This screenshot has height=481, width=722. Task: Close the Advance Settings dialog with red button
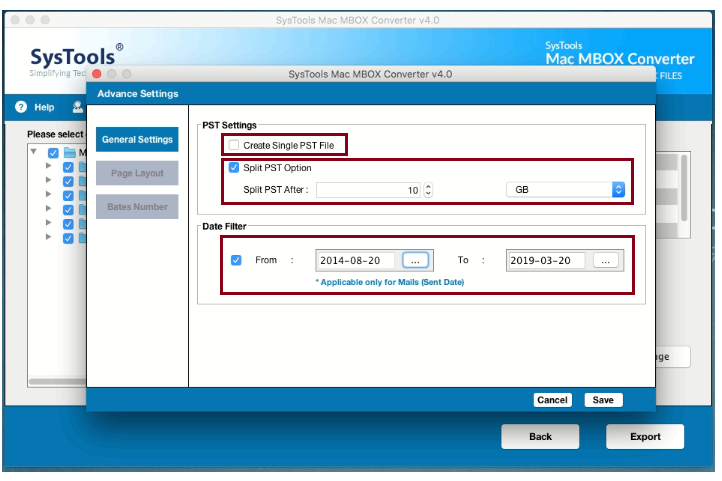tap(97, 74)
